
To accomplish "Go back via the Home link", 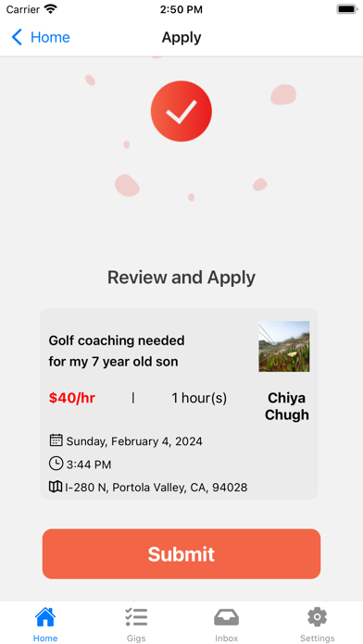I will tap(50, 37).
